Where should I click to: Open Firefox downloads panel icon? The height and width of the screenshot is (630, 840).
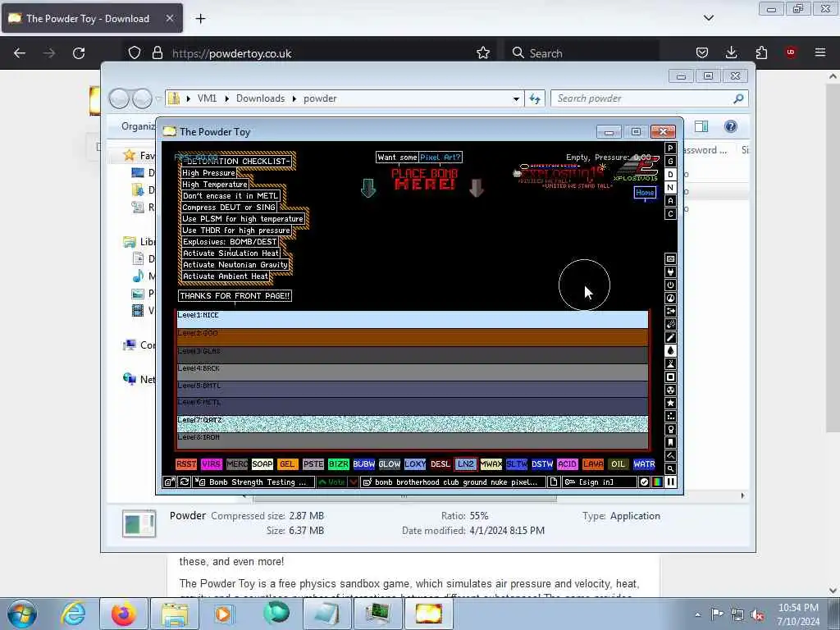click(x=731, y=52)
